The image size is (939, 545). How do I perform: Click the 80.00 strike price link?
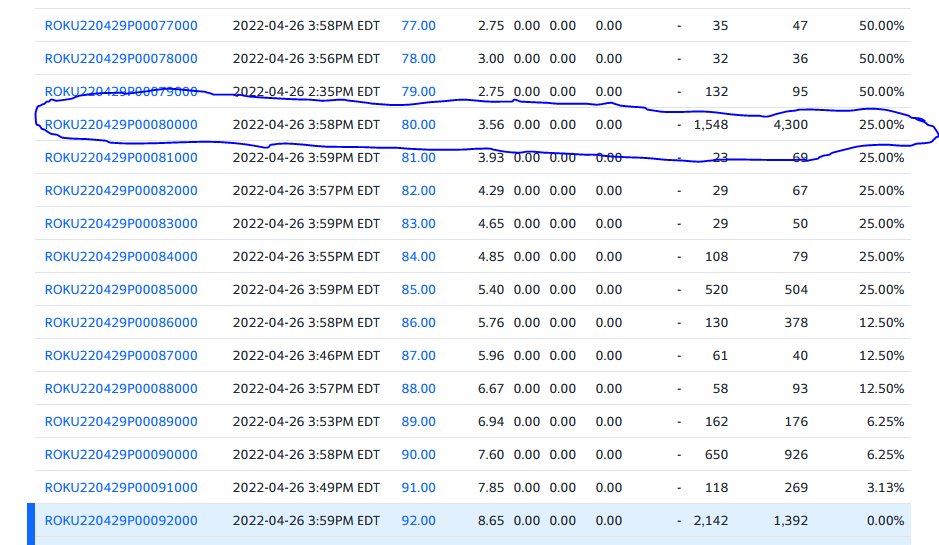(x=419, y=125)
